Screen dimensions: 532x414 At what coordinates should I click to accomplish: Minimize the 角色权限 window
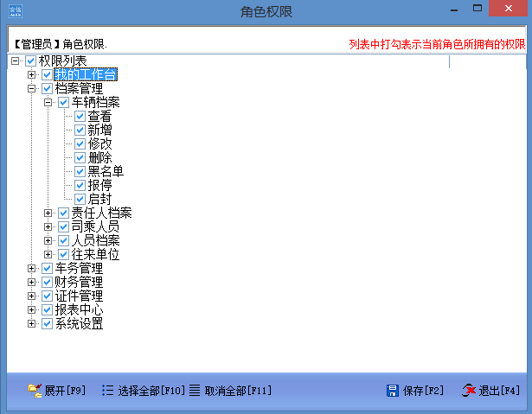tap(454, 9)
